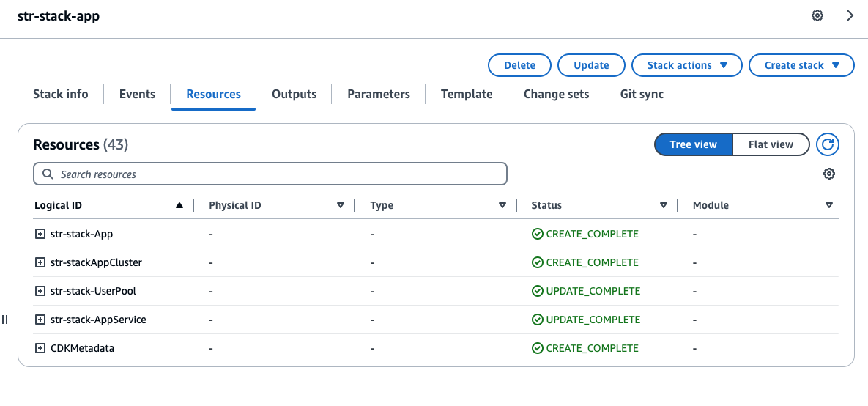Open resources table preferences gear
This screenshot has width=868, height=406.
click(829, 174)
